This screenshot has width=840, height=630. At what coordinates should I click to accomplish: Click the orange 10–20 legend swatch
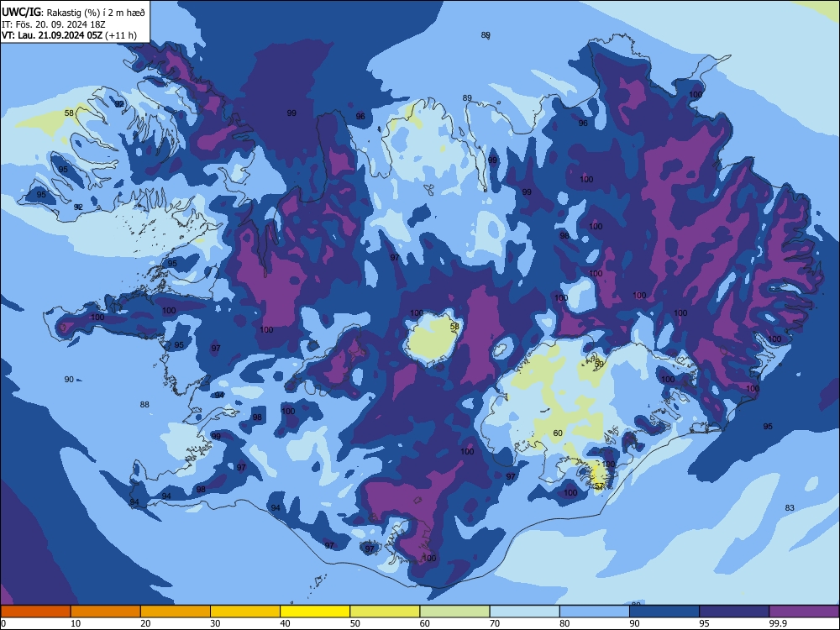(106, 612)
